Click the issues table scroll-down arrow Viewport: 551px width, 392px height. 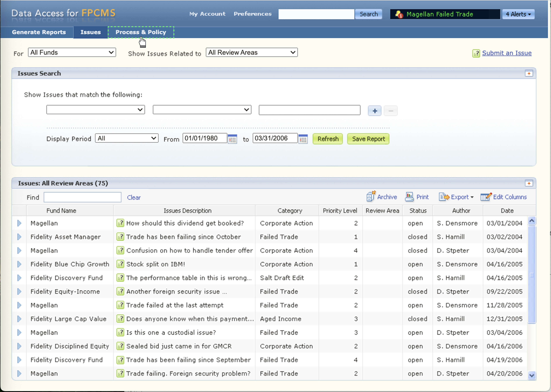pos(532,375)
